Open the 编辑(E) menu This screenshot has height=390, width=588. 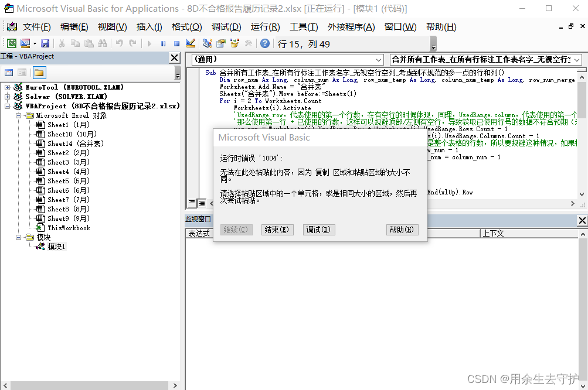click(74, 27)
